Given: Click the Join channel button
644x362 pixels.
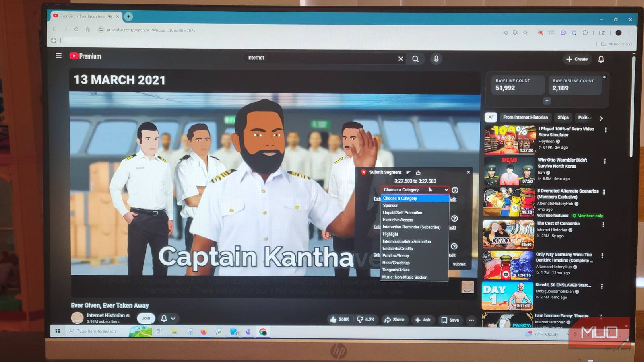Looking at the screenshot, I should tap(146, 318).
